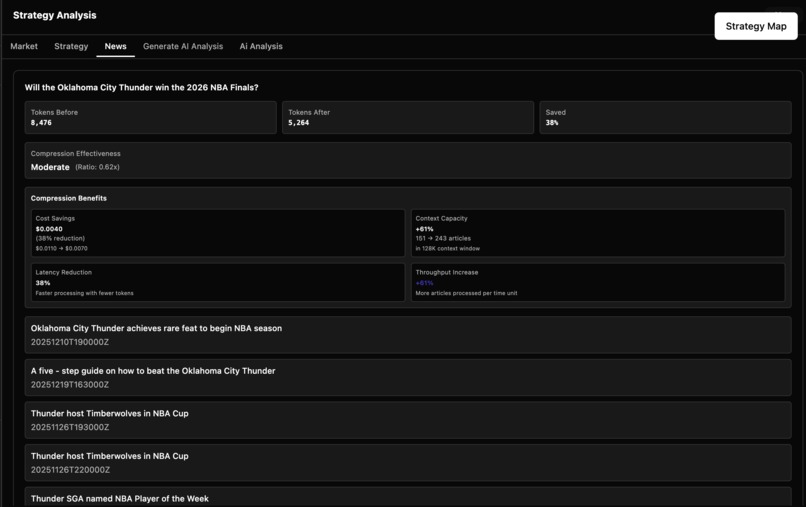Click 'Faster processing with fewer tokens' text

84,293
